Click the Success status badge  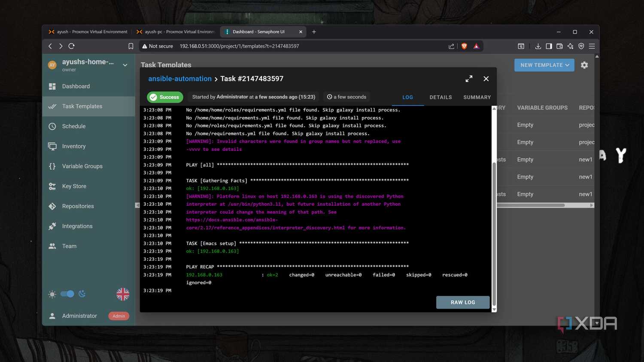pyautogui.click(x=165, y=97)
